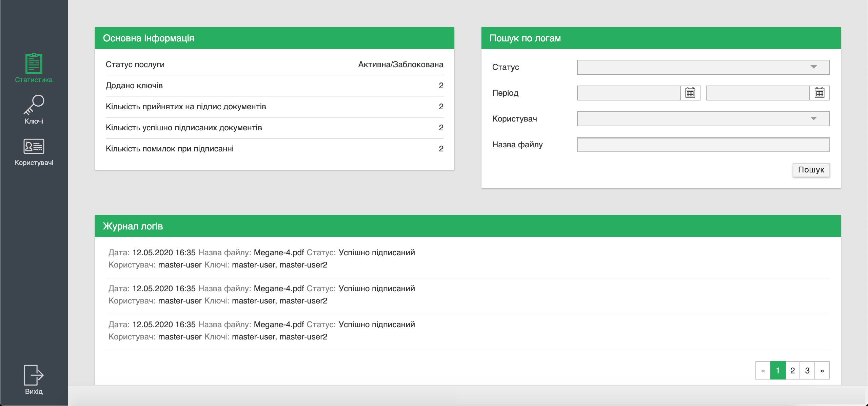Go to page 3 of logs
The image size is (868, 406).
(x=807, y=370)
